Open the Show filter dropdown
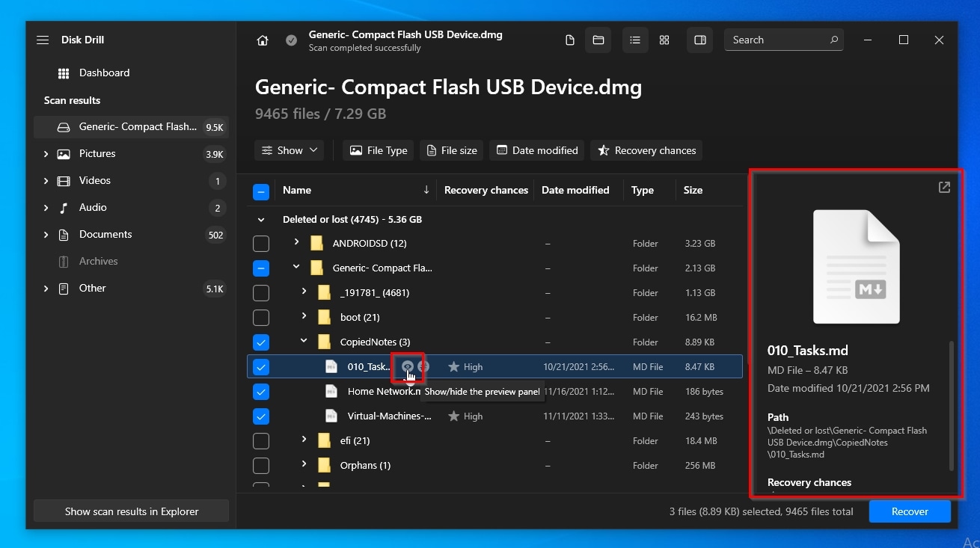Viewport: 980px width, 548px height. 290,150
